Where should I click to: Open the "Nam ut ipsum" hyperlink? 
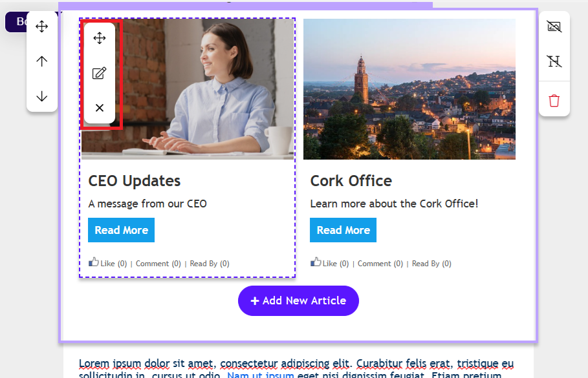260,375
